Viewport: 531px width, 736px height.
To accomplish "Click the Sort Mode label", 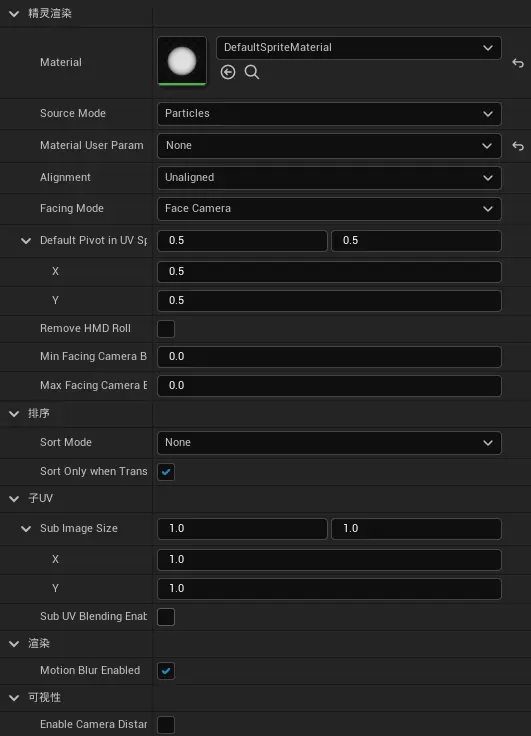I will [x=66, y=442].
